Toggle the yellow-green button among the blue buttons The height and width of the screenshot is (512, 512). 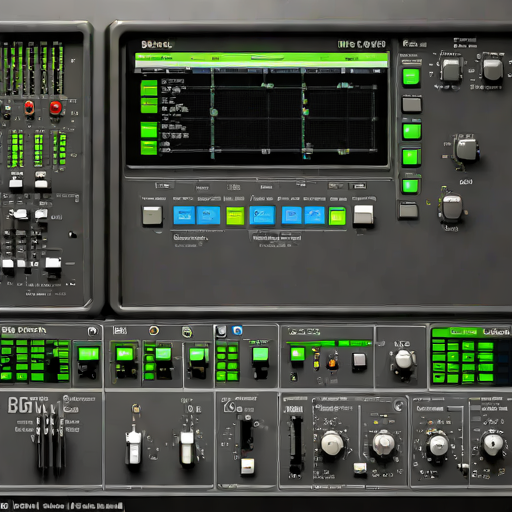coord(235,216)
